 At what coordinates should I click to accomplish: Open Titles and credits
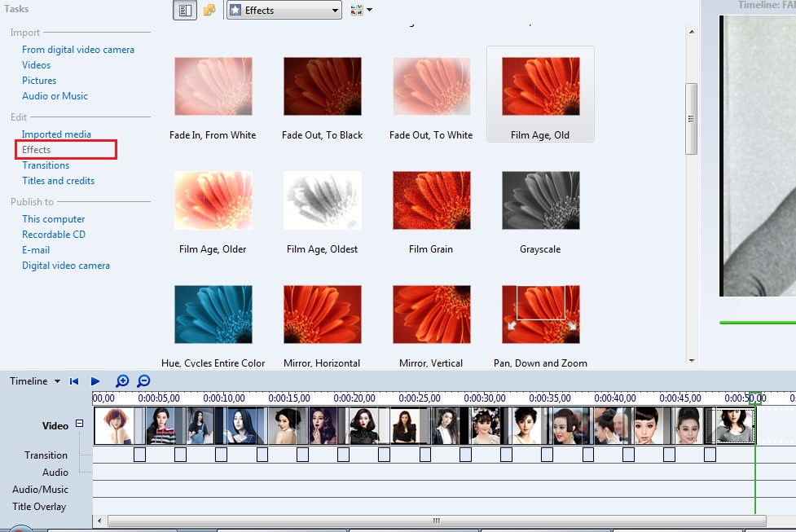pyautogui.click(x=58, y=180)
